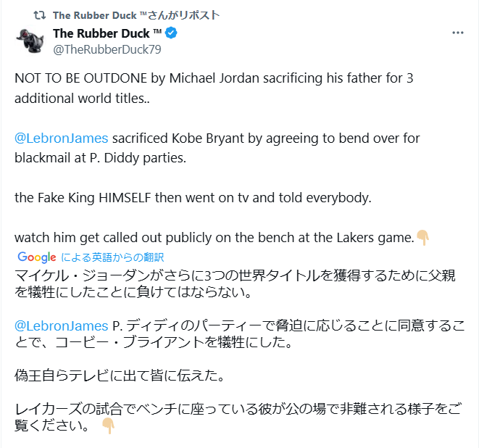This screenshot has width=479, height=448.
Task: Click the bold display name "The Rubber Duck ™"
Action: [107, 33]
